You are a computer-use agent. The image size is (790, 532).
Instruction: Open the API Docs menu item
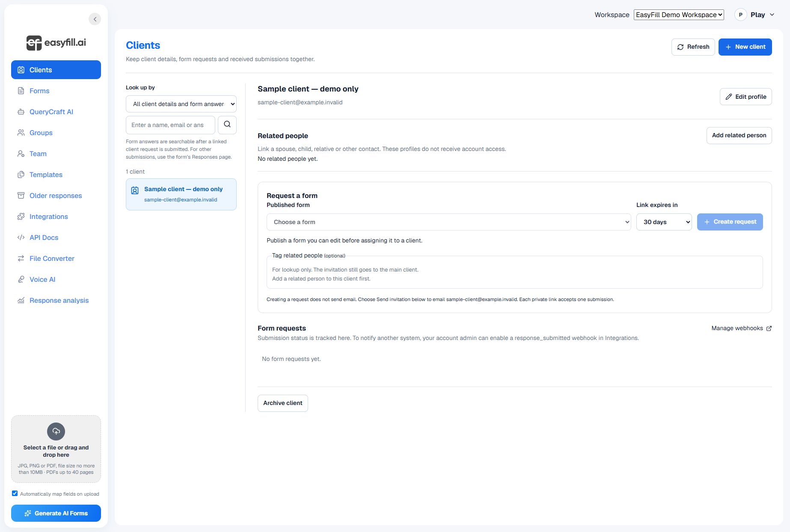point(56,237)
